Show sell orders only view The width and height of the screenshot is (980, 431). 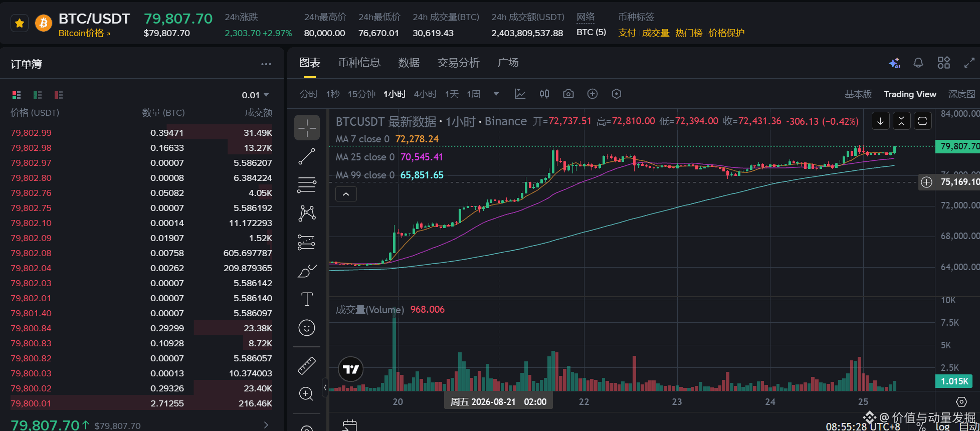click(x=59, y=95)
